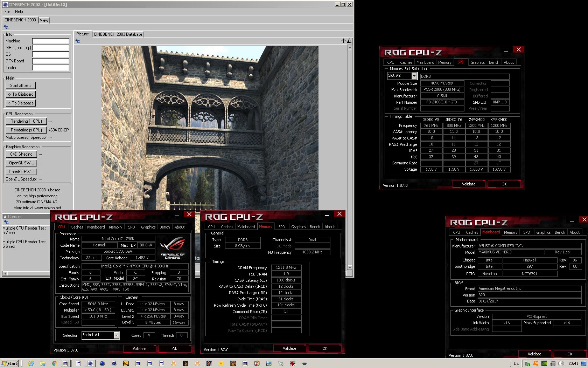The height and width of the screenshot is (368, 588).
Task: Click OK in the Mainboard CPU-Z window
Action: click(x=569, y=354)
